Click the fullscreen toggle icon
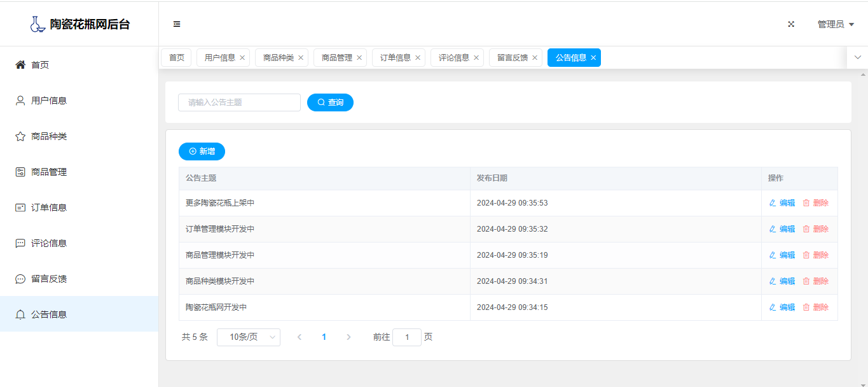Image resolution: width=868 pixels, height=387 pixels. pos(791,24)
